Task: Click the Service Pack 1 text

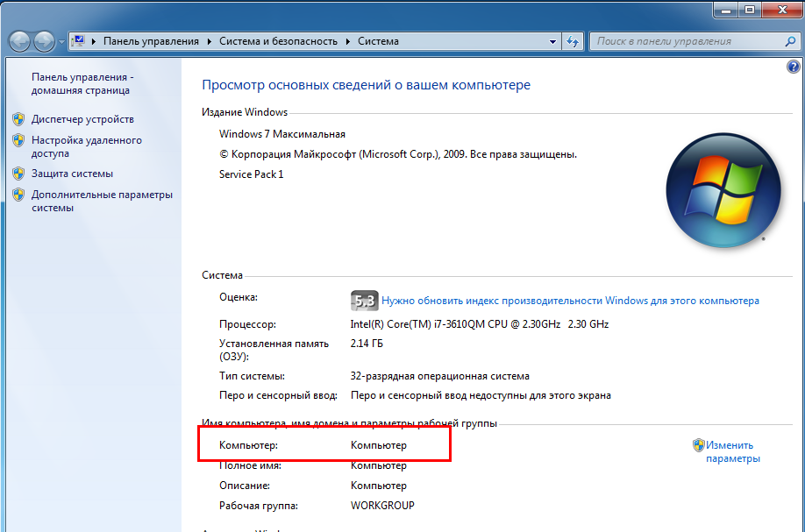Action: (251, 174)
